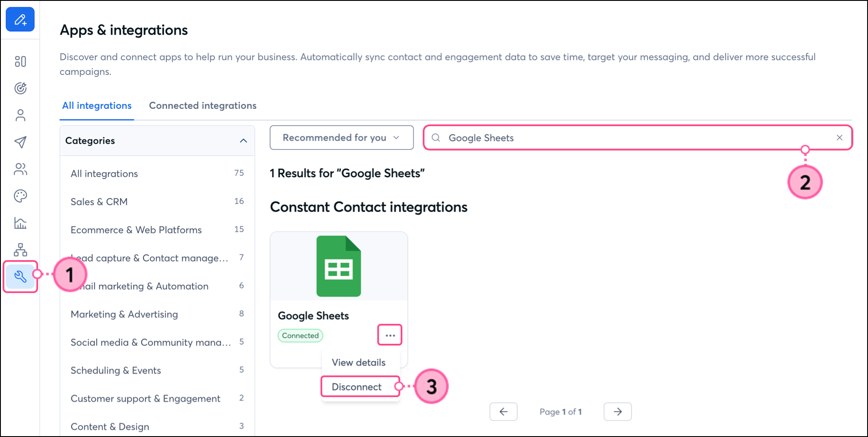Screen dimensions: 868x437
Task: Click the 1 Results for "Google Sheets" text
Action: [x=347, y=173]
